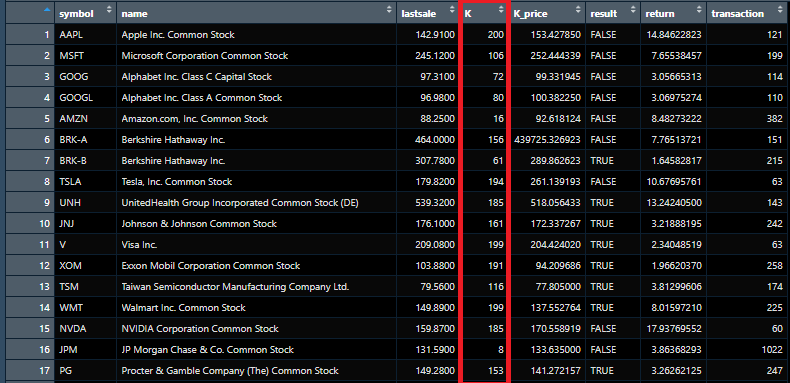Select the lastsale column header
Viewport: 790px width, 383px height.
point(428,14)
